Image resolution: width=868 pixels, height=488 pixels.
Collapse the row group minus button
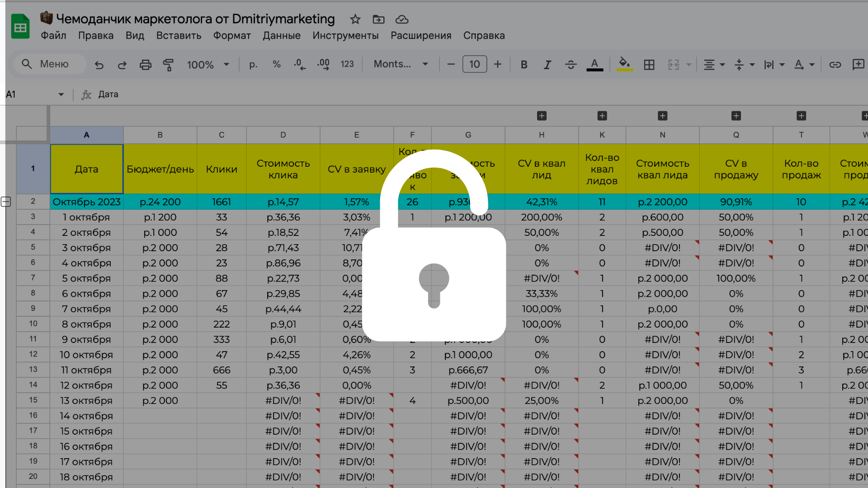6,202
